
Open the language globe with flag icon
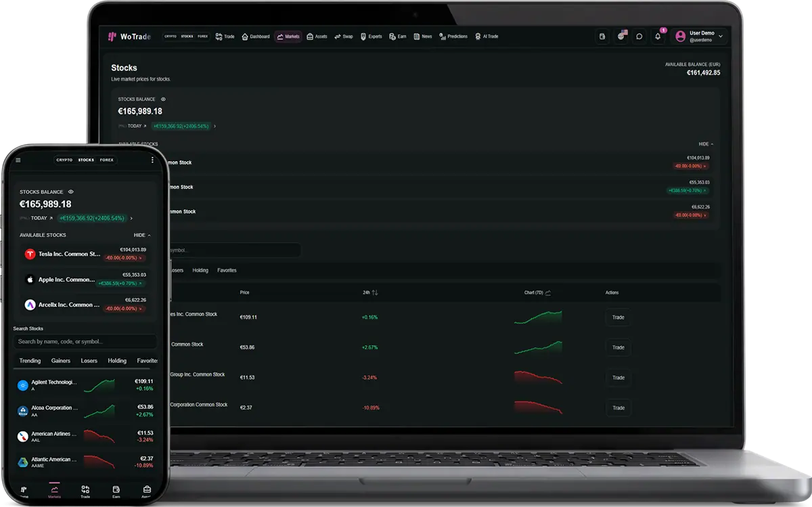click(x=621, y=36)
